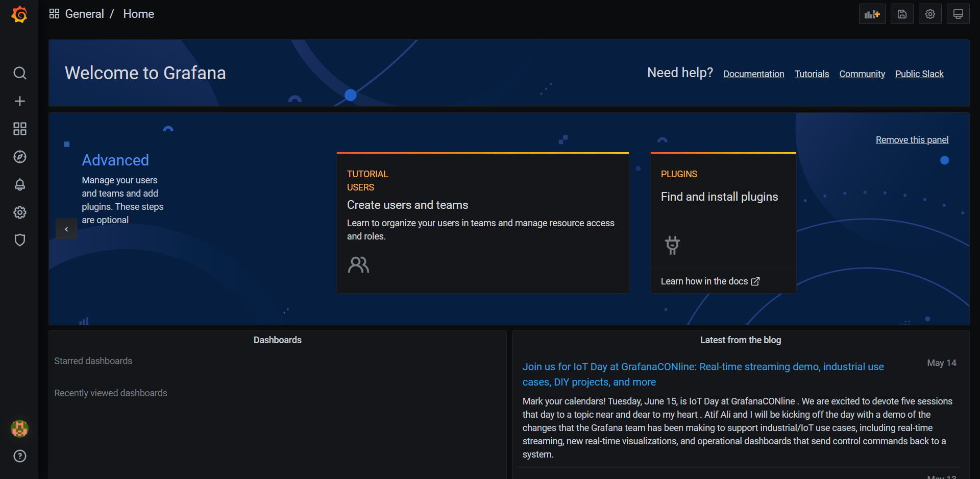Click the Save dashboard icon
The height and width of the screenshot is (479, 980).
(902, 14)
